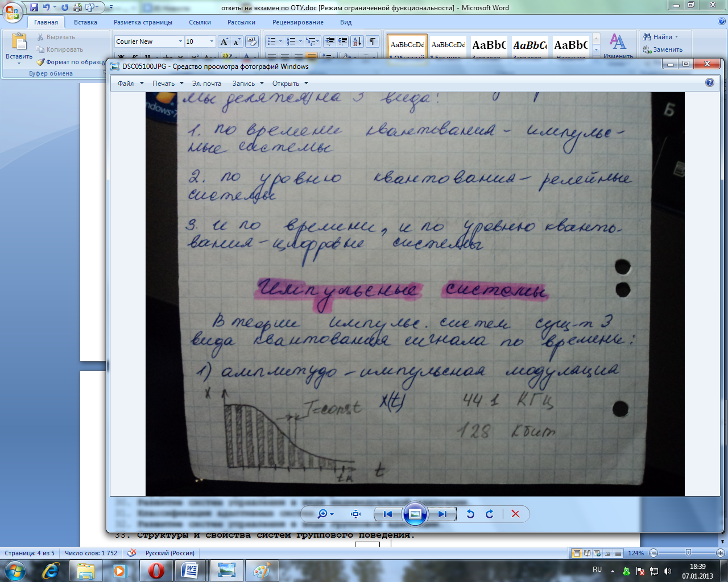Click Cut (Вырезать) in clipboard group
The image size is (728, 582).
tap(56, 37)
